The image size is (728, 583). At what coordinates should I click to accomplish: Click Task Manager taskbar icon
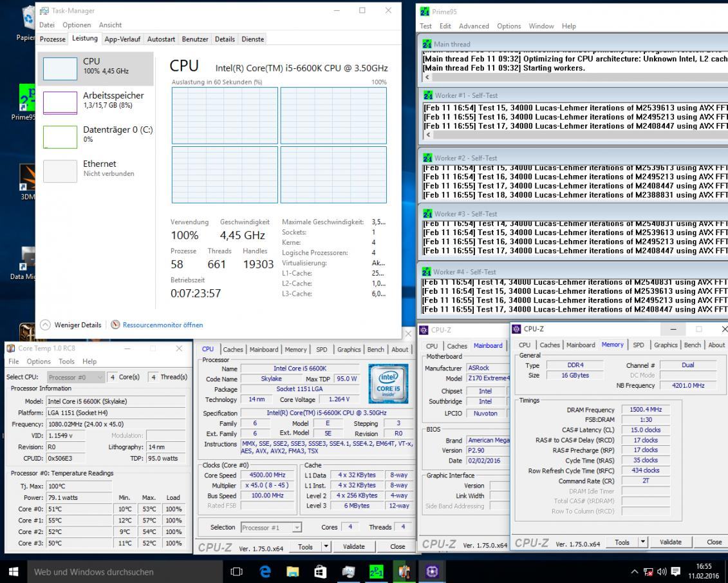click(348, 572)
